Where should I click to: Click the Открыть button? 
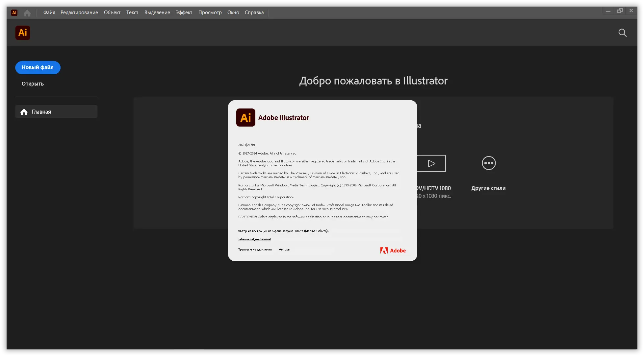[x=33, y=84]
